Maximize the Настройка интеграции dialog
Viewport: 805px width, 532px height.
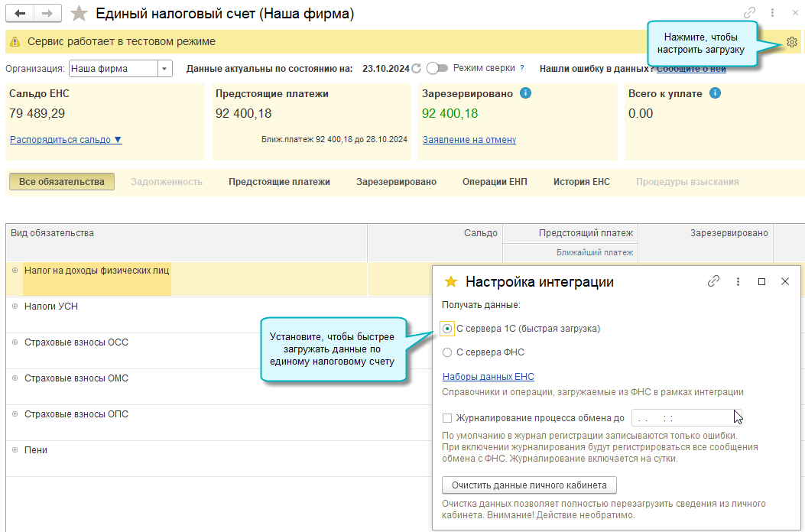tap(762, 281)
